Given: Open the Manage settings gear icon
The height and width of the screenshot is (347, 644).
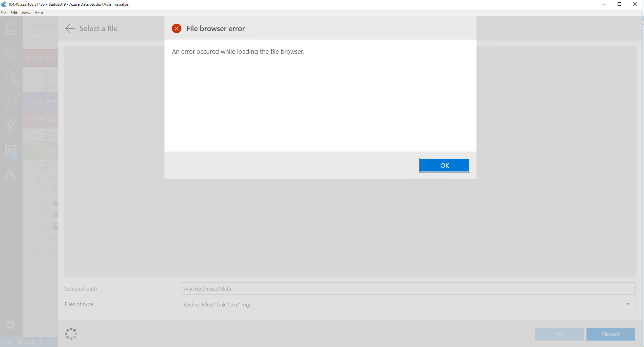Looking at the screenshot, I should (x=10, y=325).
